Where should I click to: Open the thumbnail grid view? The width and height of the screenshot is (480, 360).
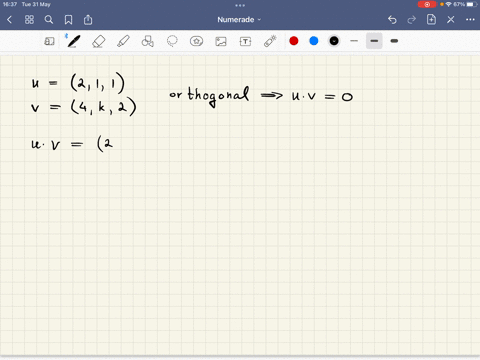[x=29, y=20]
